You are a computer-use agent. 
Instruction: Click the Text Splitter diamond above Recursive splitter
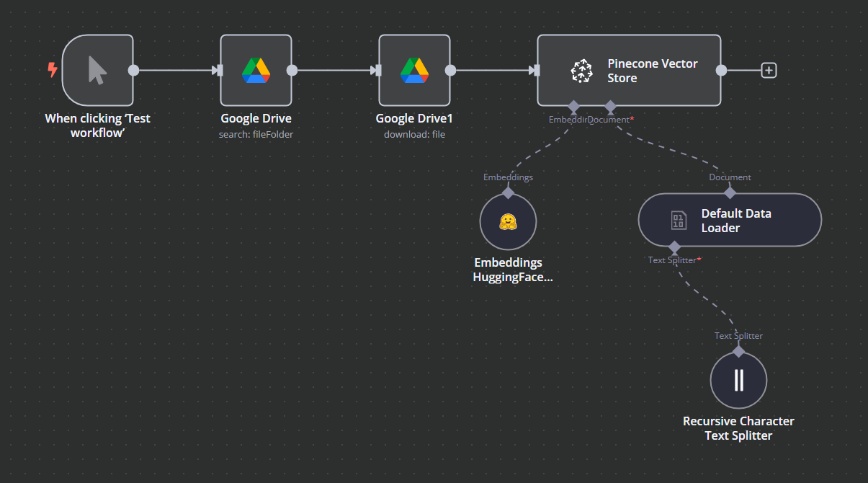click(x=738, y=350)
